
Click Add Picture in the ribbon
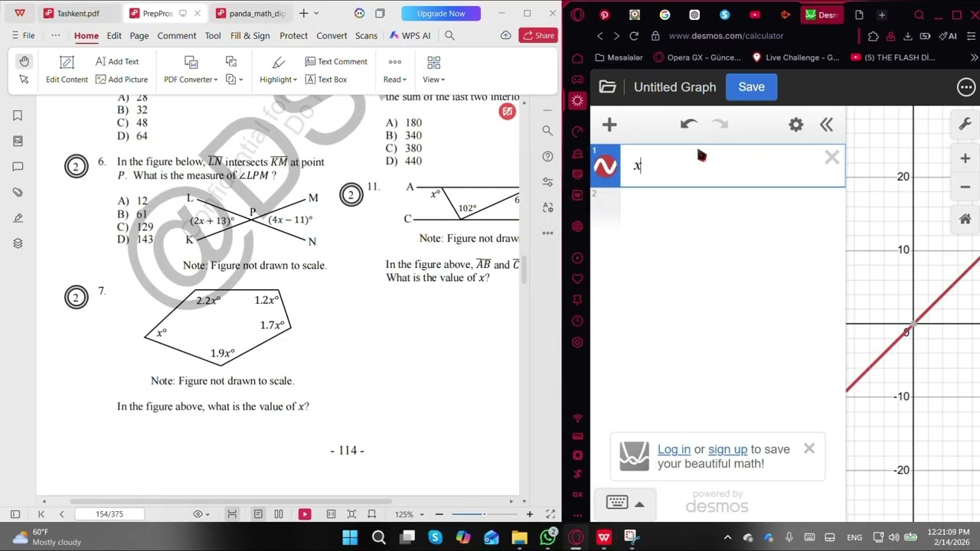tap(122, 80)
